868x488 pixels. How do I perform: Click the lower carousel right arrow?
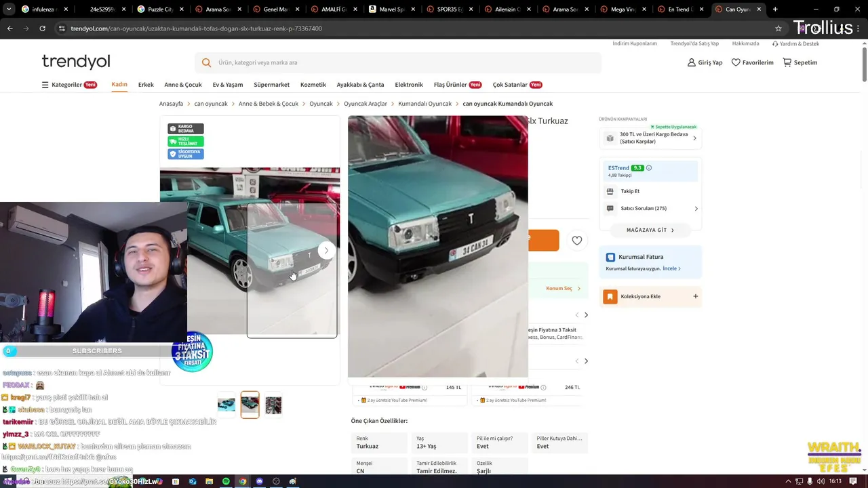(586, 361)
